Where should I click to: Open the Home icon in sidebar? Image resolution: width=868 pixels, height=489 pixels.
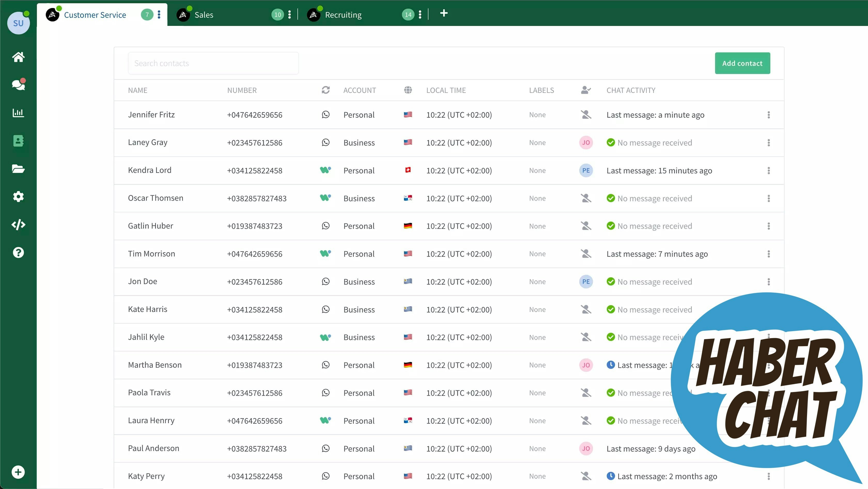pyautogui.click(x=18, y=57)
